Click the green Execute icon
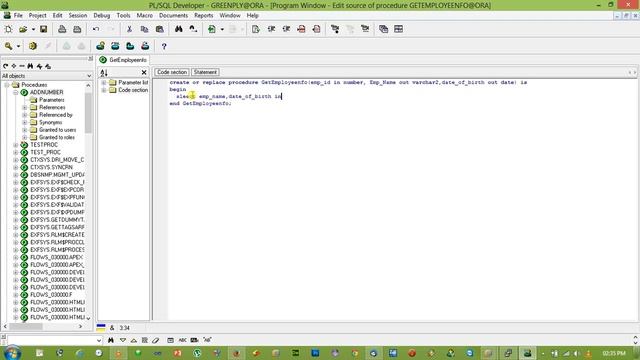The image size is (640, 360). coord(212,29)
